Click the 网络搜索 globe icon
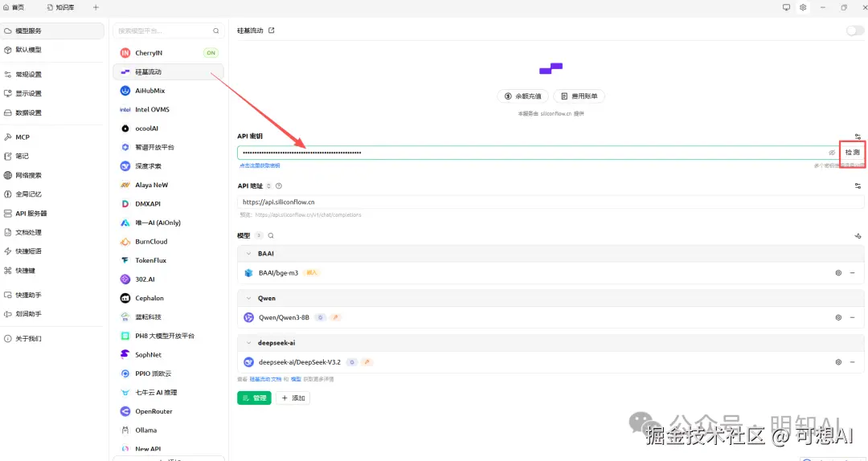This screenshot has width=868, height=461. pos(8,175)
